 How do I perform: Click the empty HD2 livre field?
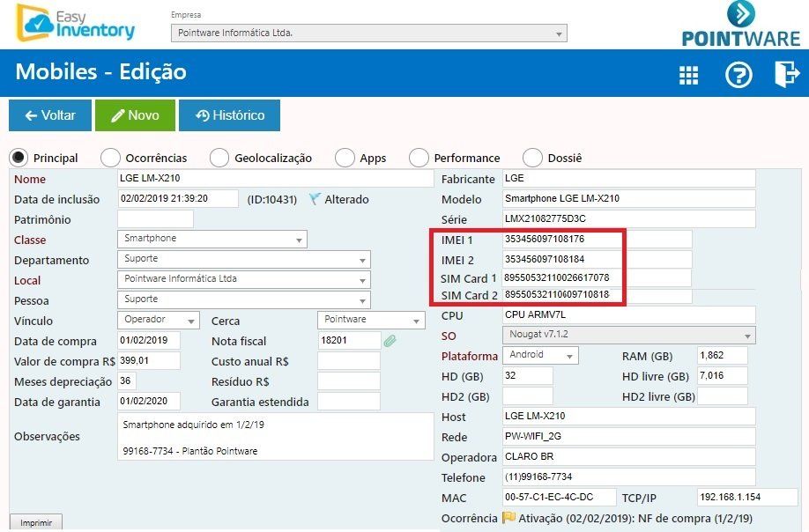coord(723,395)
